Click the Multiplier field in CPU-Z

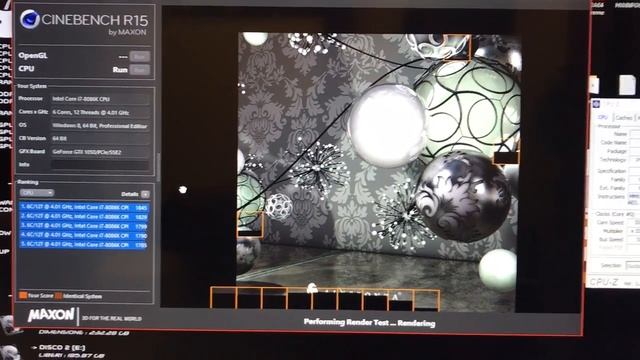(634, 231)
